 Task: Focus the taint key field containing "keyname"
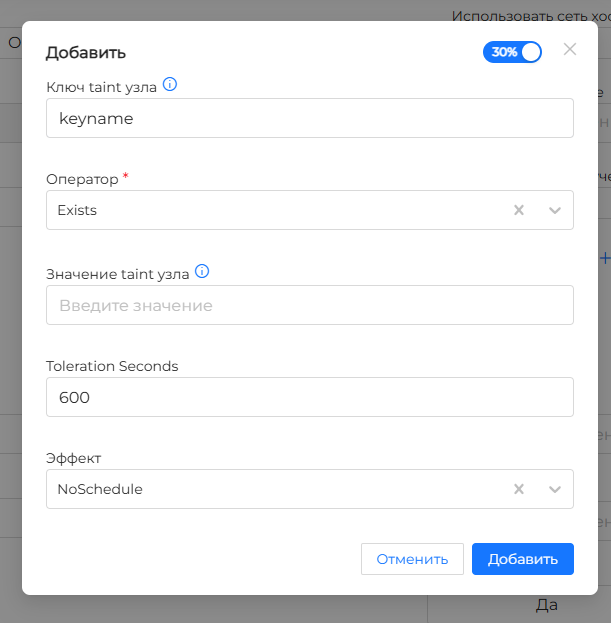pyautogui.click(x=309, y=118)
